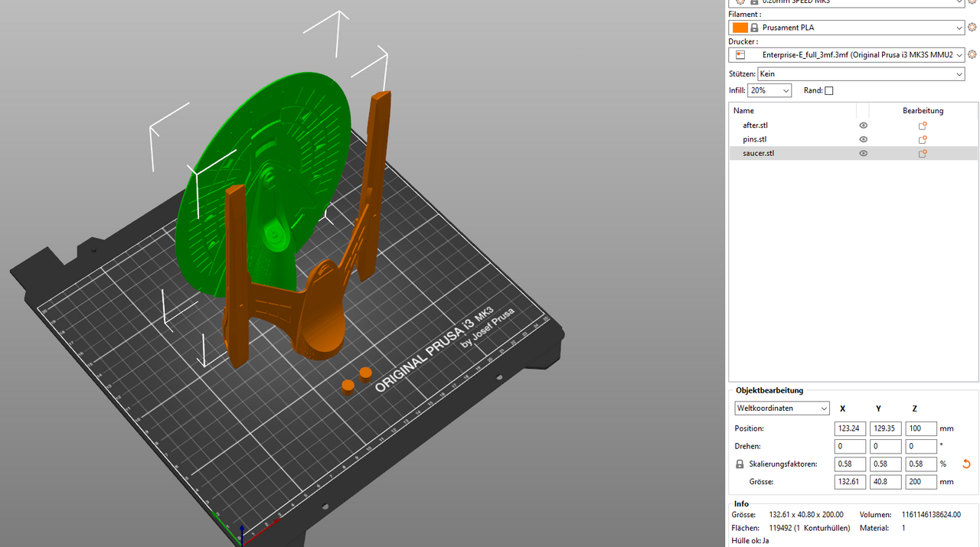Toggle visibility eye for pins.stl
The height and width of the screenshot is (547, 980).
pos(863,139)
